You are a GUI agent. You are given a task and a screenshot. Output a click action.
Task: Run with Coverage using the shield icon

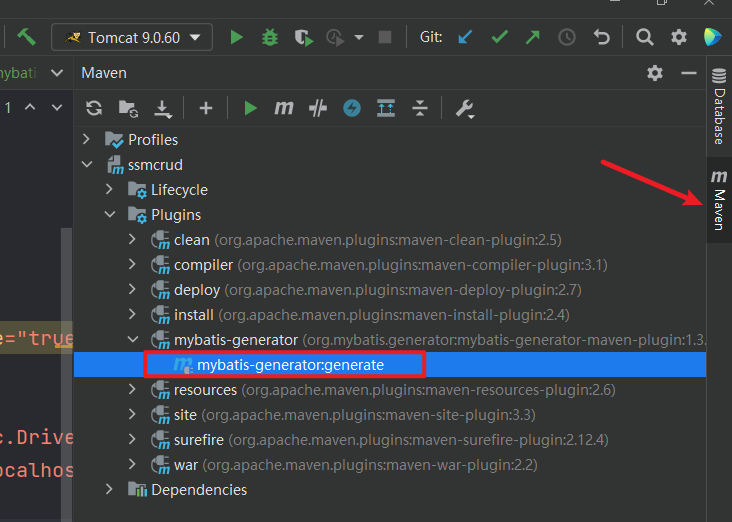pyautogui.click(x=303, y=37)
